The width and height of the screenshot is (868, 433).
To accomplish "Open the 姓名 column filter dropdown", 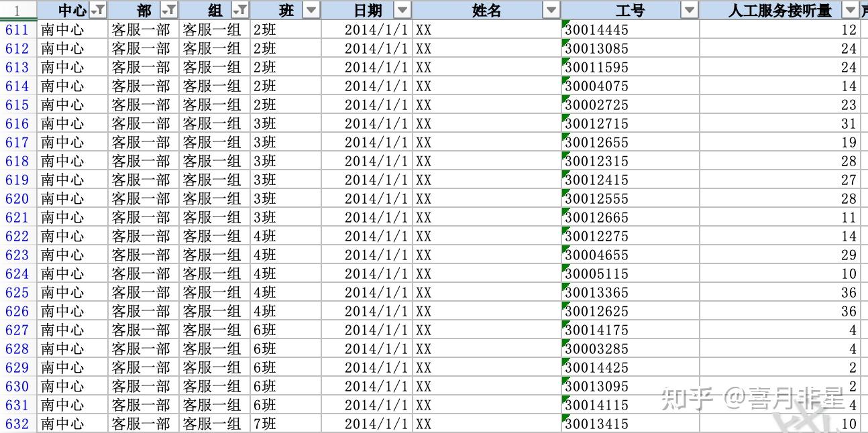I will (x=551, y=10).
